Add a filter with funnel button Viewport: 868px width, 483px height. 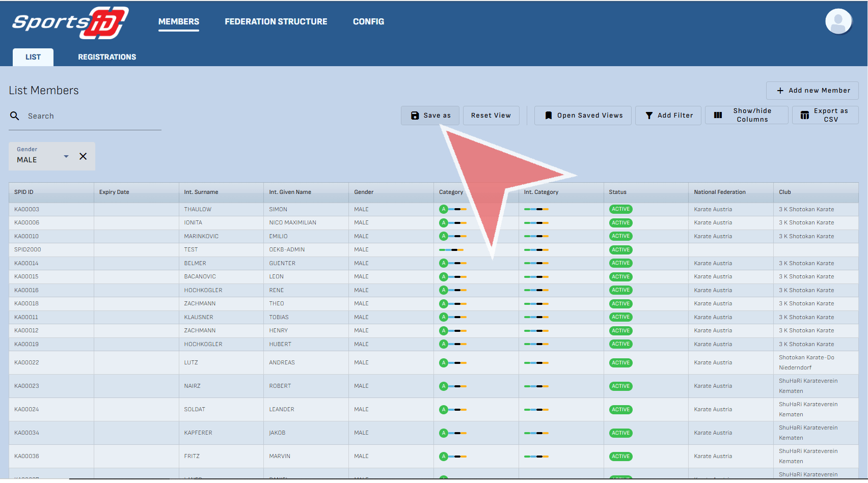point(668,116)
